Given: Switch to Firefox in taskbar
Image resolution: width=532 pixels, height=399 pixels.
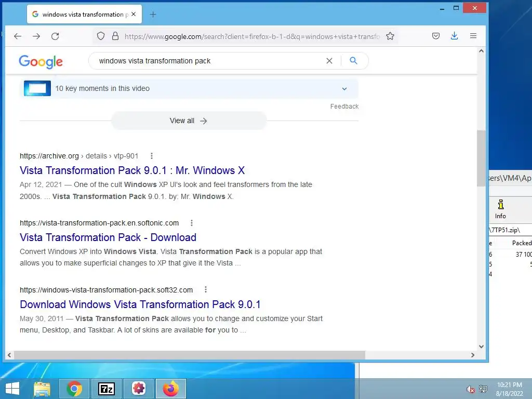Looking at the screenshot, I should pyautogui.click(x=171, y=389).
